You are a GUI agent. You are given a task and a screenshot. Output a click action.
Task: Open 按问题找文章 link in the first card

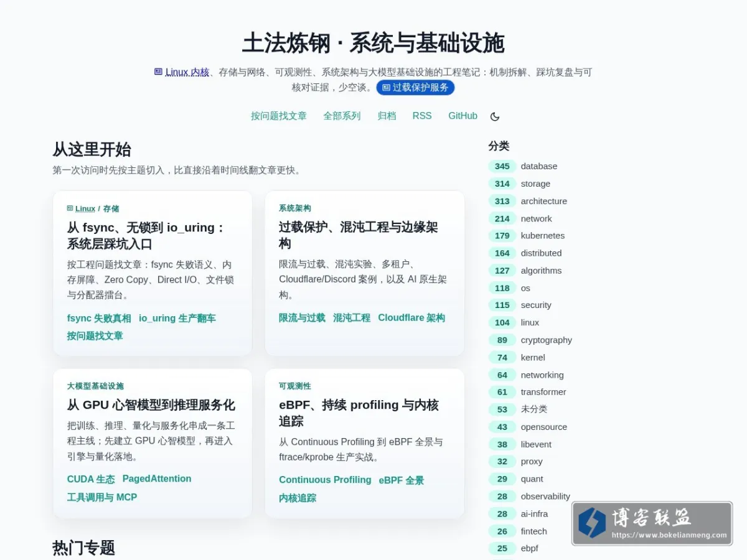[95, 336]
